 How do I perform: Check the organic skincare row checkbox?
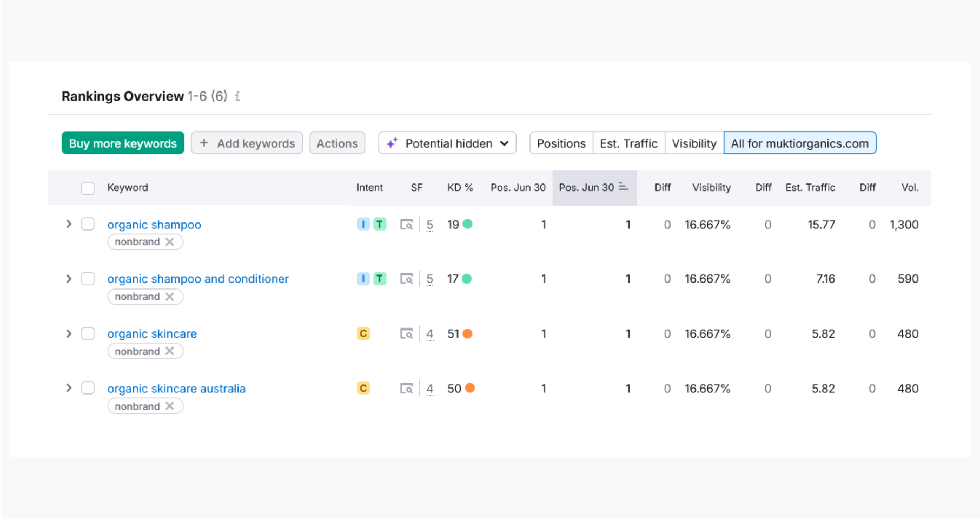coord(88,333)
